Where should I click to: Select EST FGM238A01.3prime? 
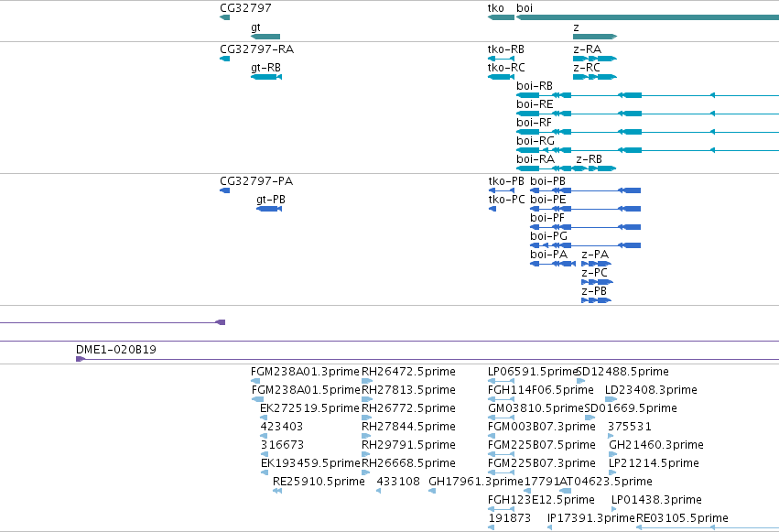click(255, 381)
